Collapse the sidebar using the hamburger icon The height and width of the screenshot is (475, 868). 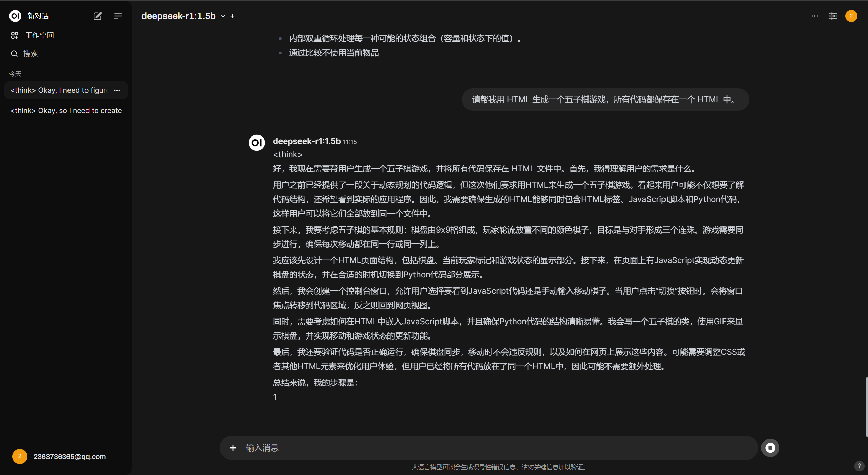[x=118, y=16]
